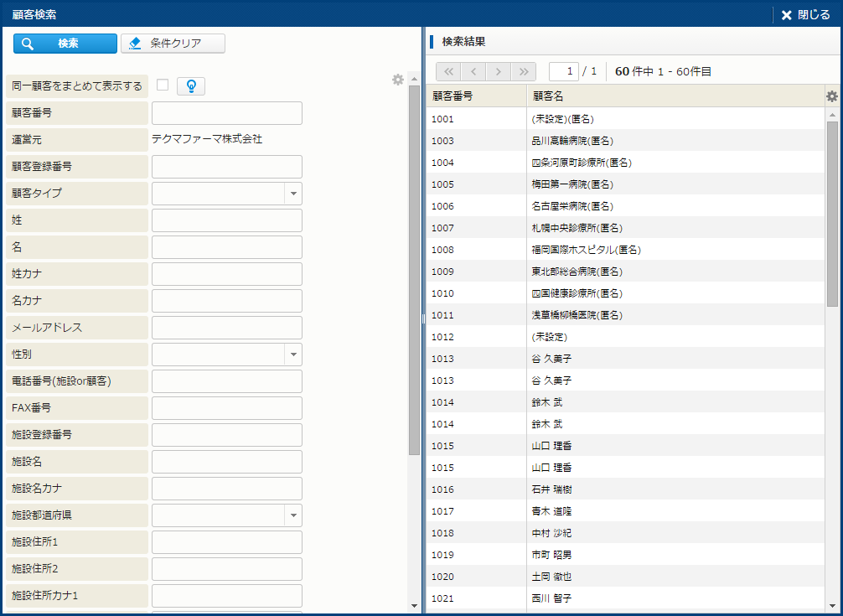Open the results table gear settings
The width and height of the screenshot is (843, 616).
[831, 96]
